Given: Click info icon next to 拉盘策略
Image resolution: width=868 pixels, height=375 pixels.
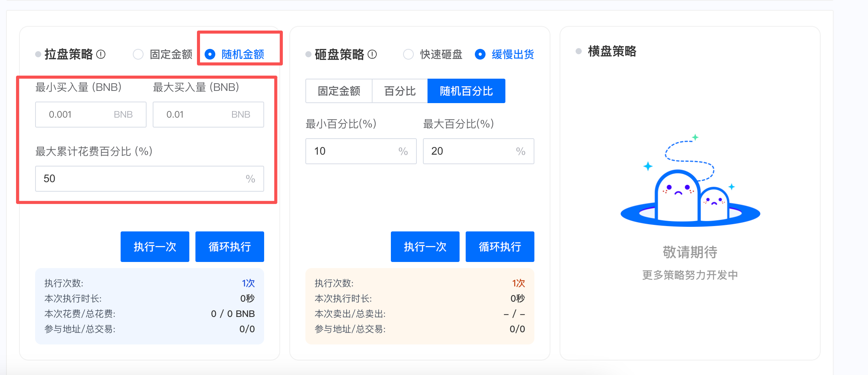Looking at the screenshot, I should pyautogui.click(x=101, y=54).
